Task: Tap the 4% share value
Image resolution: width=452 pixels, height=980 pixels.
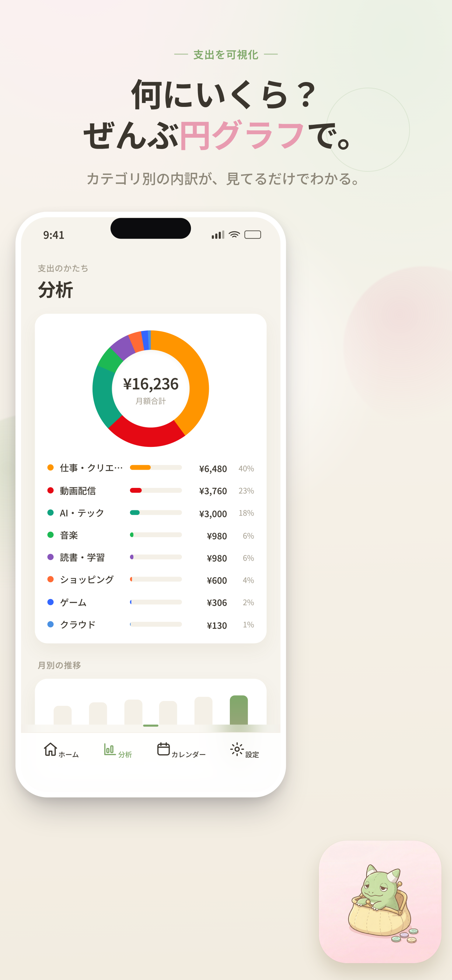Action: (248, 580)
